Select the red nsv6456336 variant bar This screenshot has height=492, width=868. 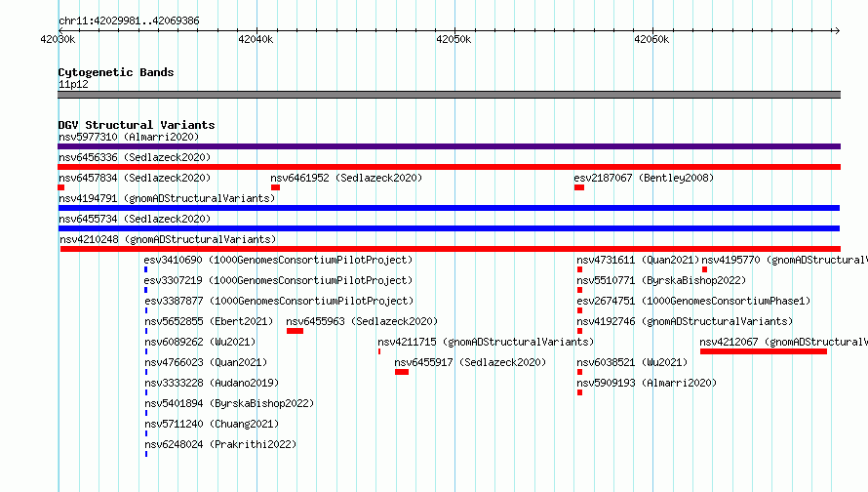(449, 167)
